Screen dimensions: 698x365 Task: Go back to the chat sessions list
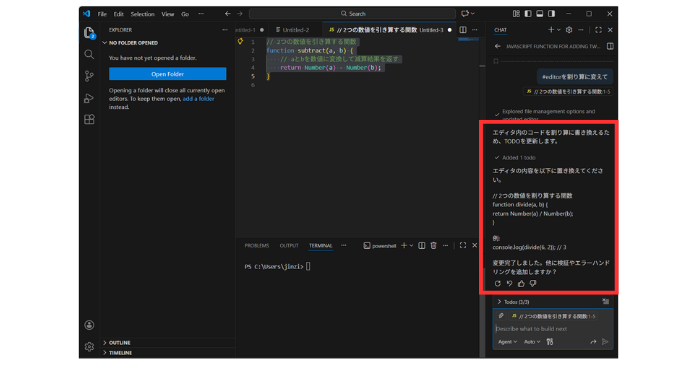click(x=498, y=46)
